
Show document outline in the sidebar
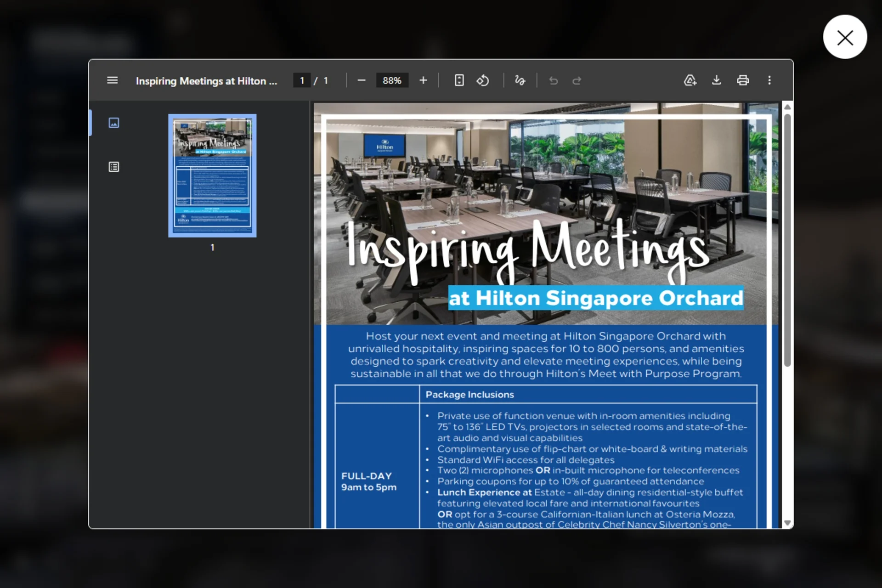pyautogui.click(x=114, y=167)
